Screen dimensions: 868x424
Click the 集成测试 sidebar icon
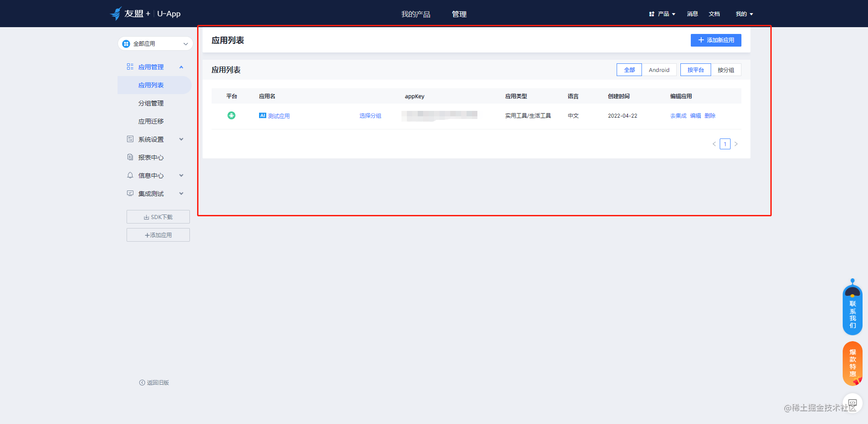[130, 193]
